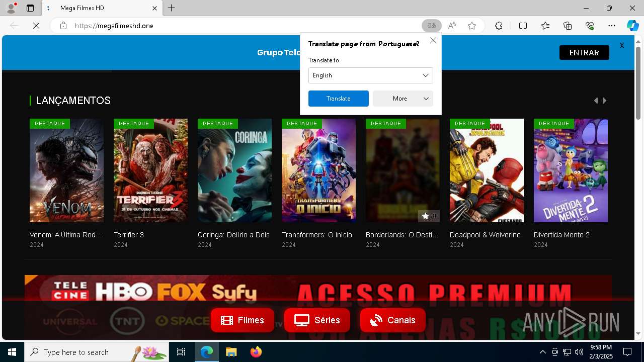Click the taskbar search box
This screenshot has width=644, height=362.
97,352
